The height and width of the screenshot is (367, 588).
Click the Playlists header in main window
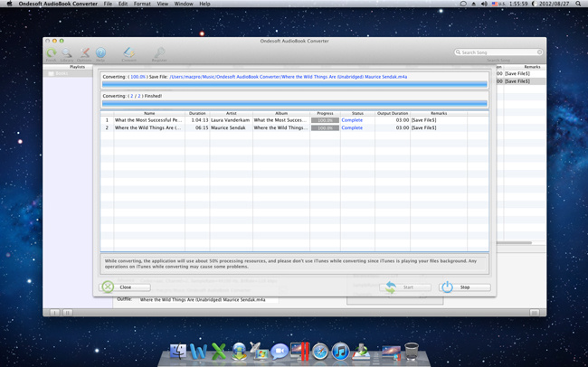point(77,67)
